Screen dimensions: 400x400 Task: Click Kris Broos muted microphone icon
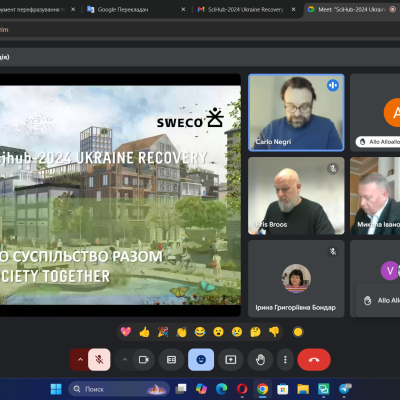333,168
